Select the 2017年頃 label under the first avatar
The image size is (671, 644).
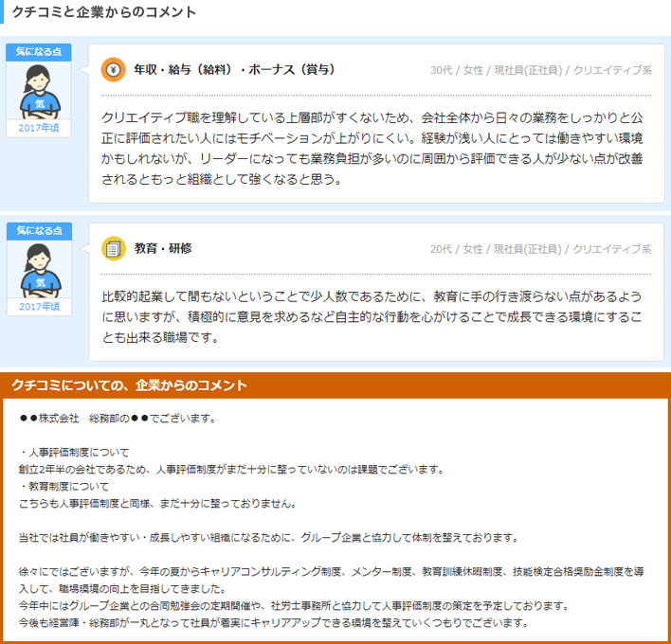[38, 128]
